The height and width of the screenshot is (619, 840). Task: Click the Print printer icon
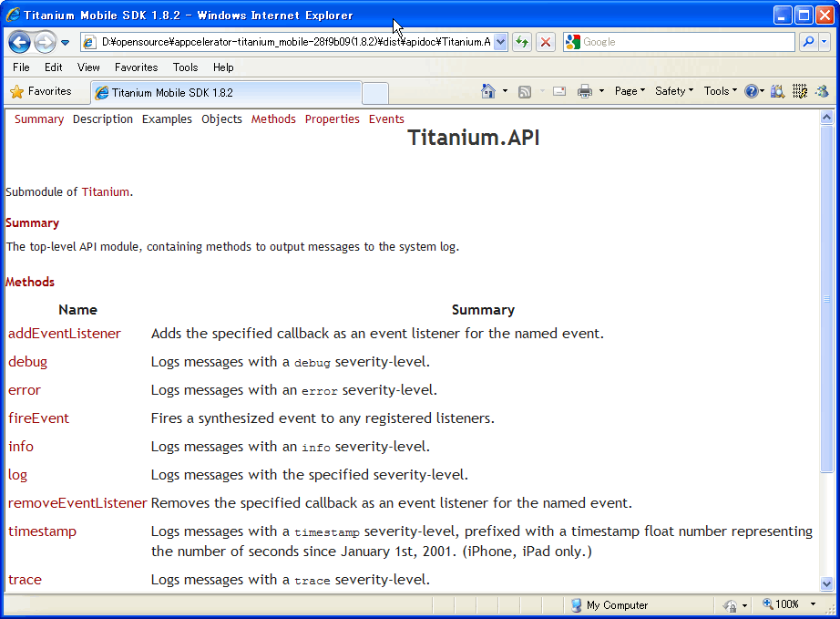click(x=585, y=92)
